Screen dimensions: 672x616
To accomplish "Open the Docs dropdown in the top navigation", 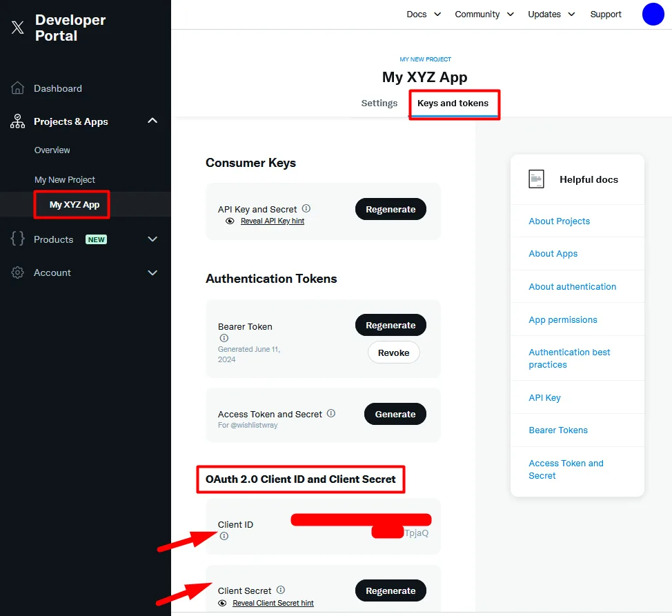I will pyautogui.click(x=424, y=14).
